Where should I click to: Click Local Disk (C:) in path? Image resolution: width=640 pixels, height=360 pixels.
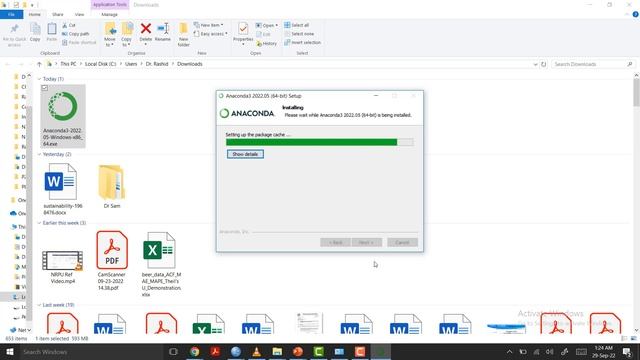[x=100, y=64]
